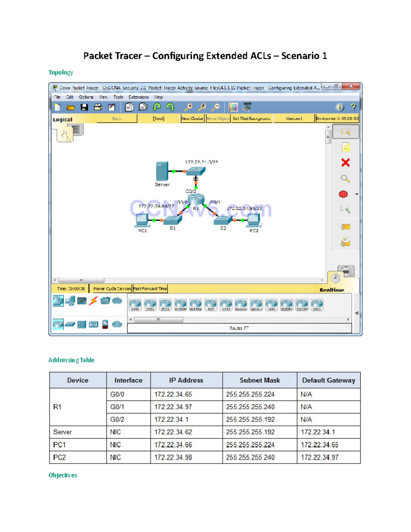Select the Connections category lightning icon
The image size is (411, 532).
(x=93, y=300)
